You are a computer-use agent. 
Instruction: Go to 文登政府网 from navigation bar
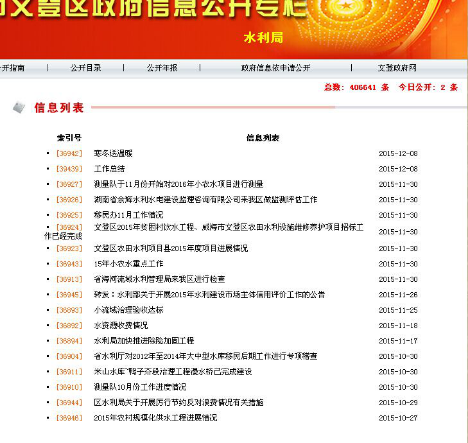[x=397, y=68]
